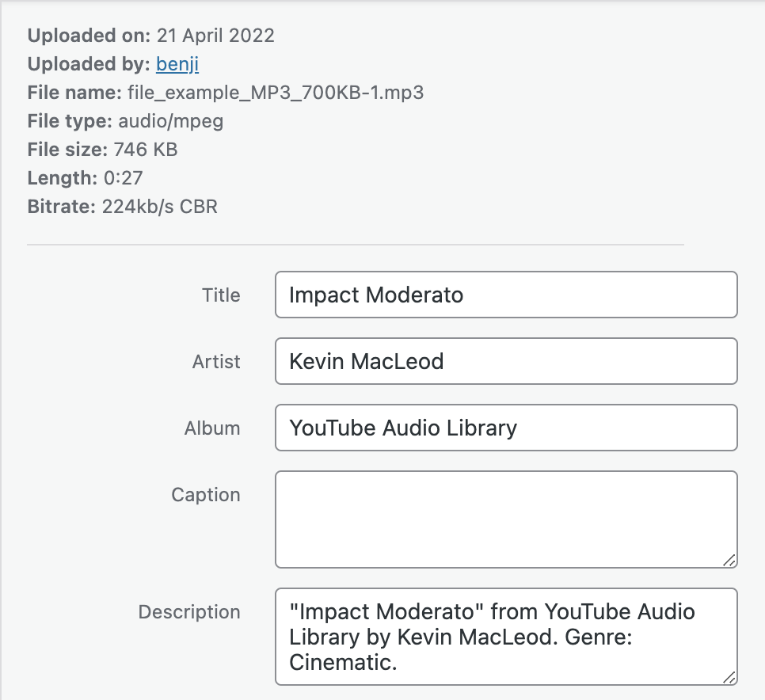Click inside the Description text area
765x700 pixels.
[506, 637]
